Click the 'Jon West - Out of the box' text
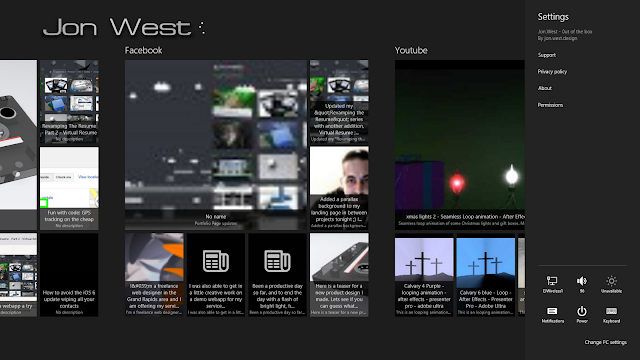The image size is (640, 360). [x=564, y=31]
